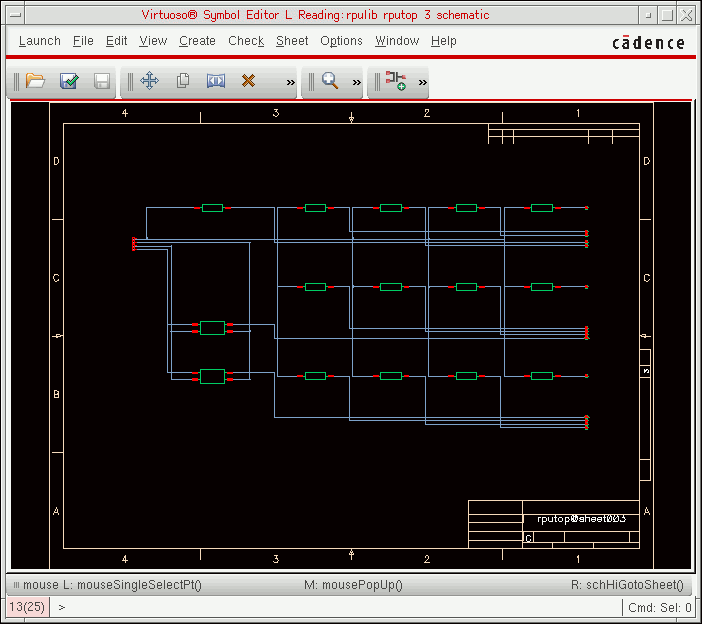The height and width of the screenshot is (624, 702).
Task: Open the Window menu
Action: 397,41
